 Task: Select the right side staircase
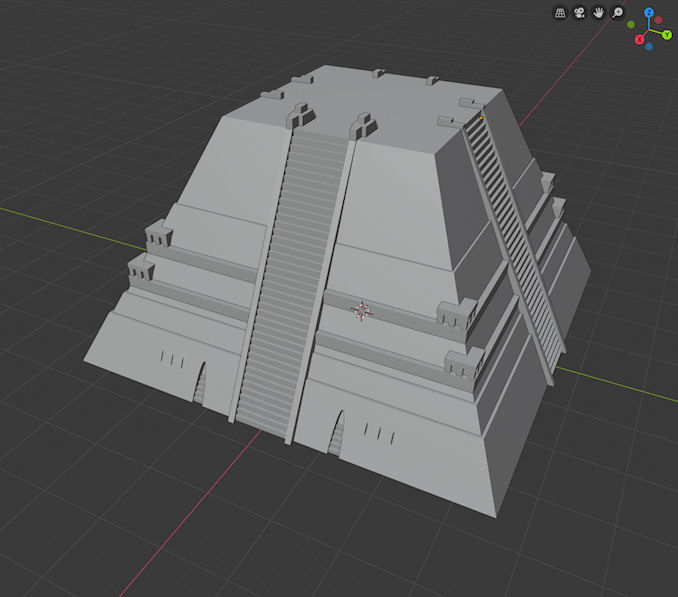tap(515, 240)
